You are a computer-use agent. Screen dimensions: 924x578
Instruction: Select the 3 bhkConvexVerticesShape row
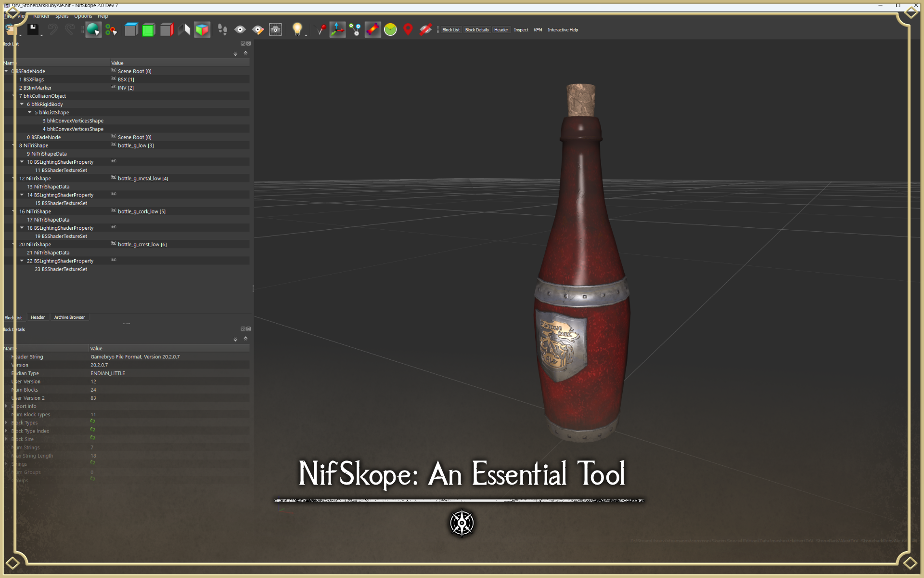(x=127, y=121)
